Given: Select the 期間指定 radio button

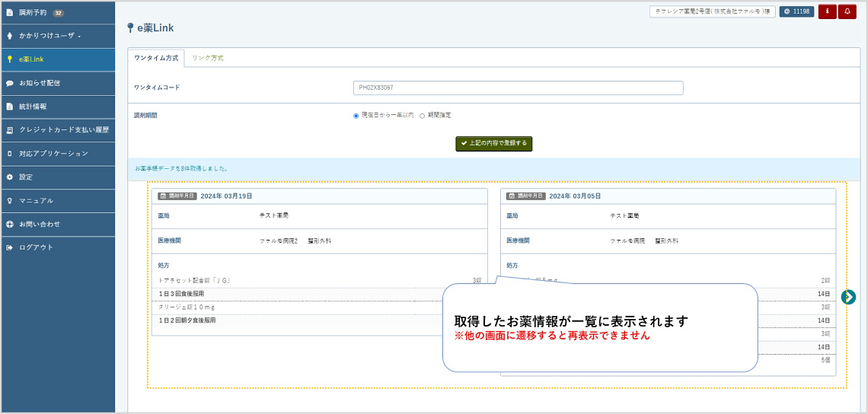Looking at the screenshot, I should 423,116.
